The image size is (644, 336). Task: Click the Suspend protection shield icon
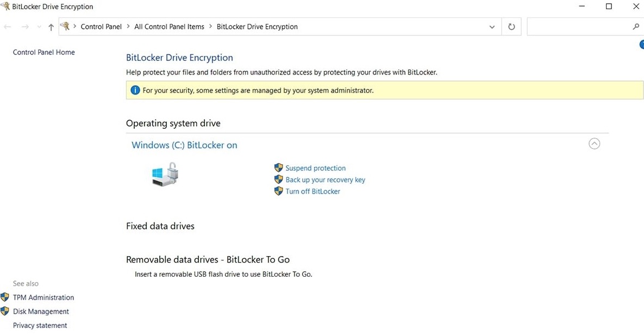point(278,167)
